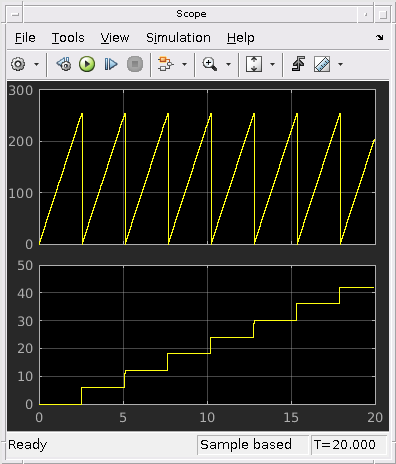Expand the measurements dropdown arrow

tap(340, 64)
